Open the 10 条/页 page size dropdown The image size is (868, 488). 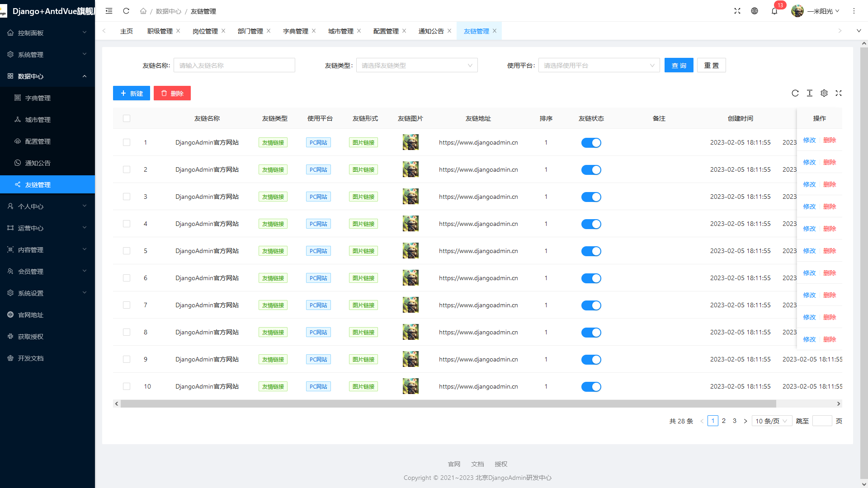(771, 421)
